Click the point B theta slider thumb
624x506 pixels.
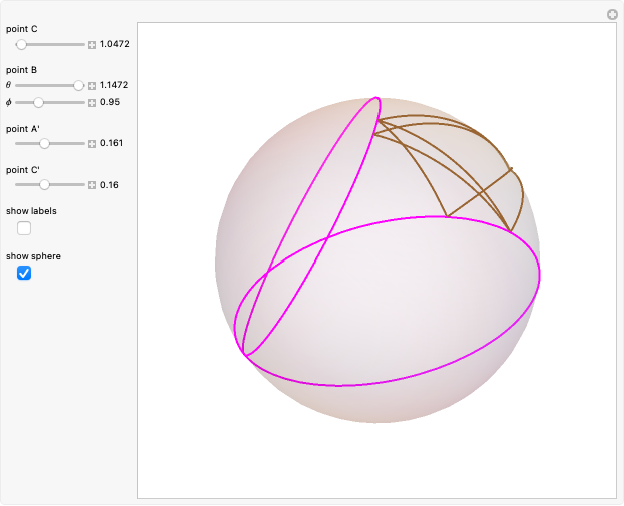[x=78, y=86]
